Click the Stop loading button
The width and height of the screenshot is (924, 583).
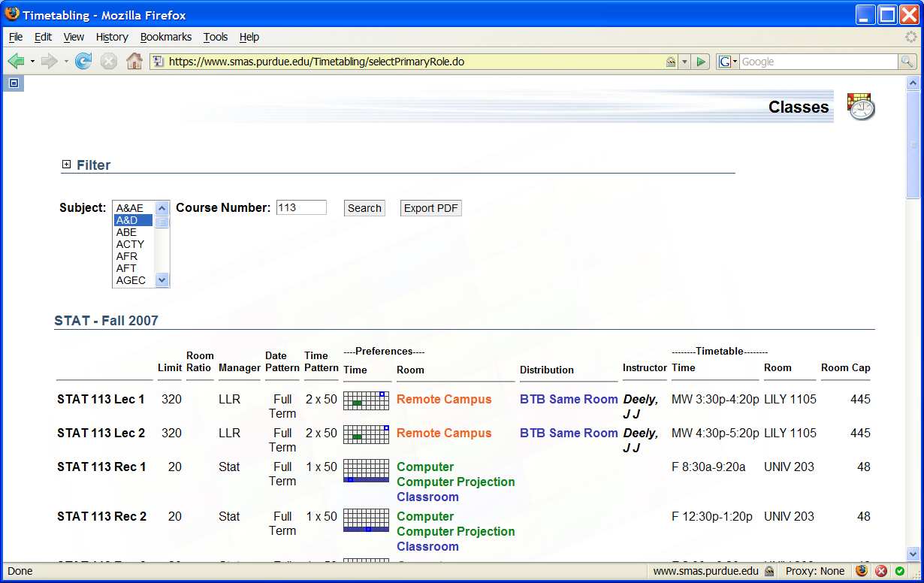tap(109, 62)
